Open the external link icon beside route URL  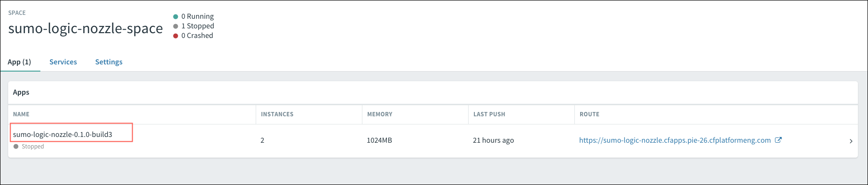[779, 140]
